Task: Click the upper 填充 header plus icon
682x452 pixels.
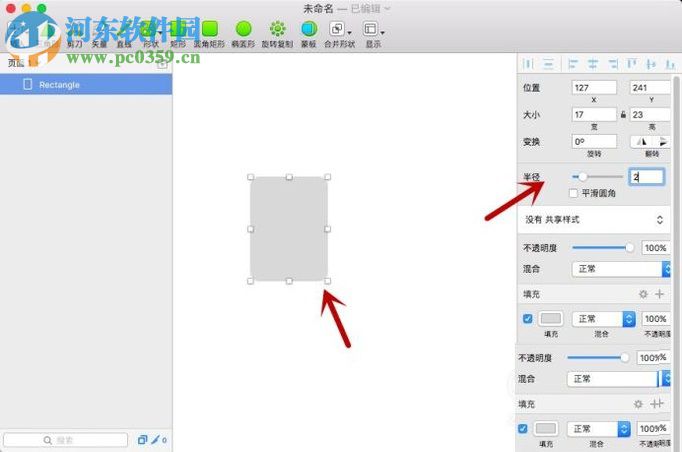Action: click(x=660, y=294)
